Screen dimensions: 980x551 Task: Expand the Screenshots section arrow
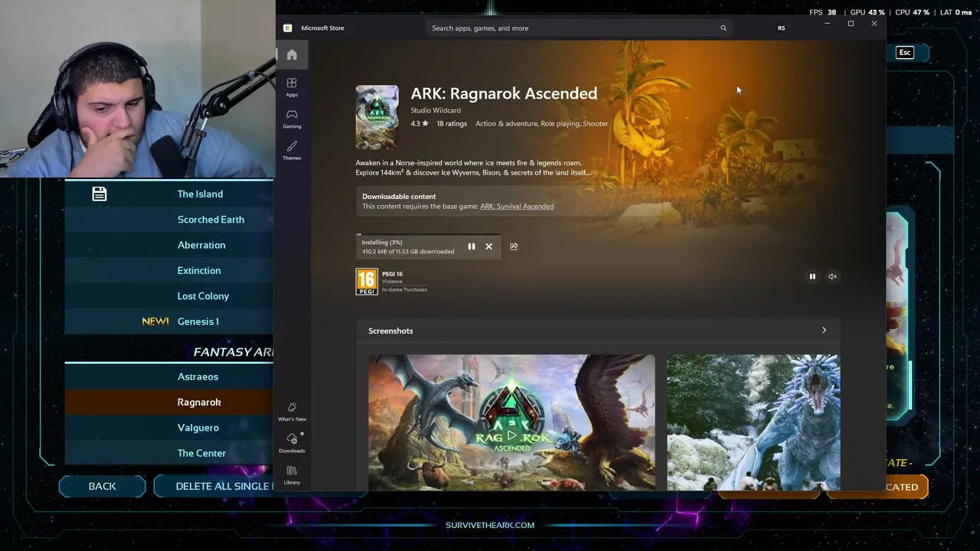pyautogui.click(x=824, y=331)
